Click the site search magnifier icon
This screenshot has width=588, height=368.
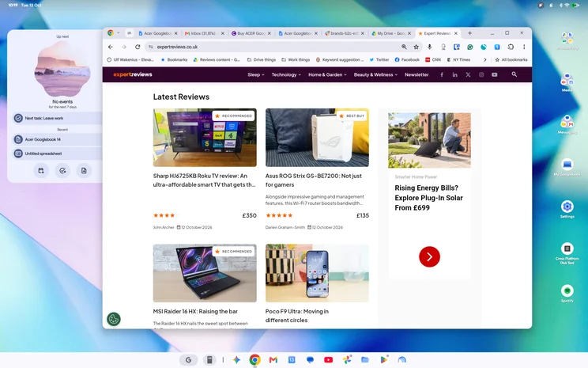click(514, 74)
